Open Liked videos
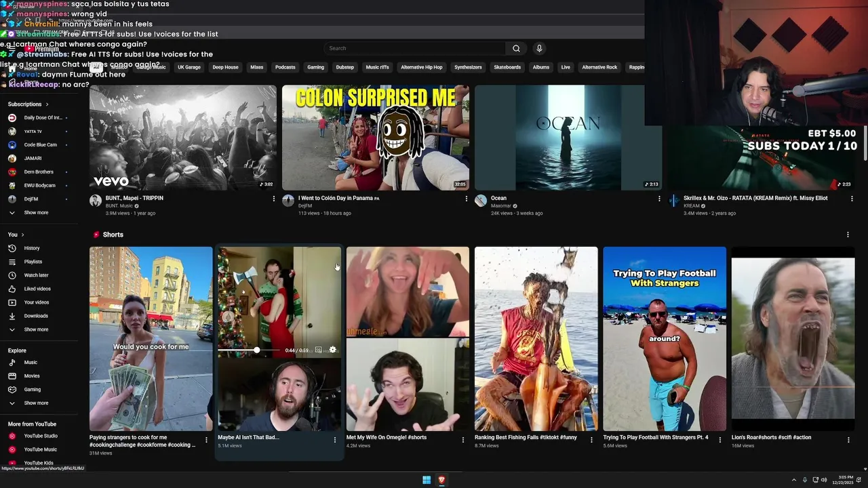The width and height of the screenshot is (868, 488). (x=37, y=289)
